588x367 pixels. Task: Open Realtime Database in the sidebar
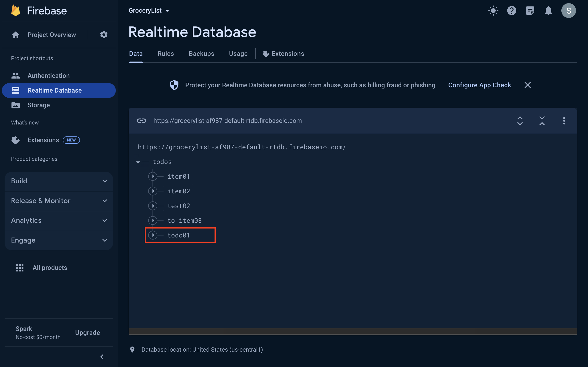(59, 90)
